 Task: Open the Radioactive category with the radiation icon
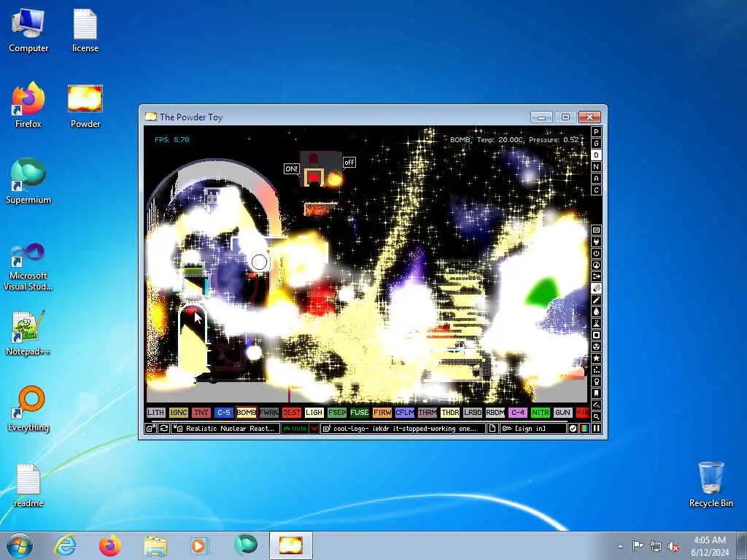596,346
